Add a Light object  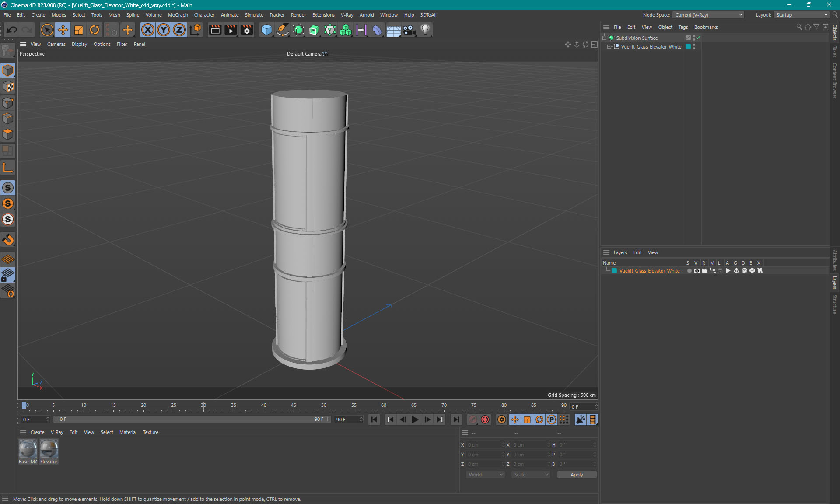(425, 30)
